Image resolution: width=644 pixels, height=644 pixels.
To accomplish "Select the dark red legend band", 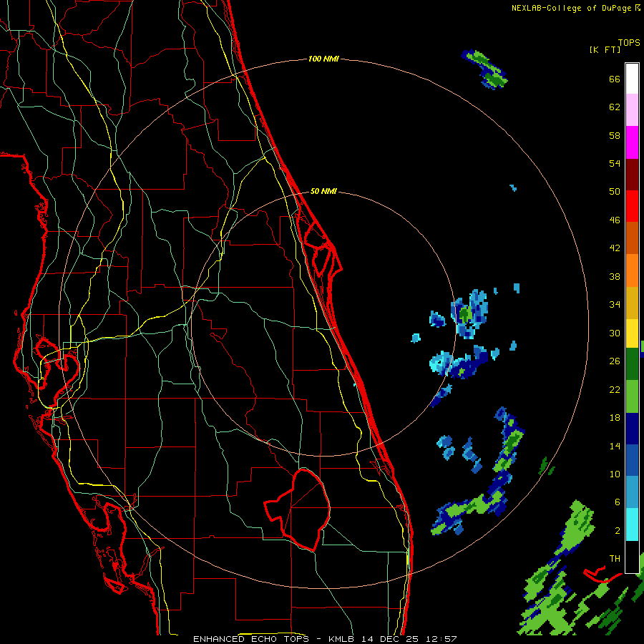I will point(632,175).
